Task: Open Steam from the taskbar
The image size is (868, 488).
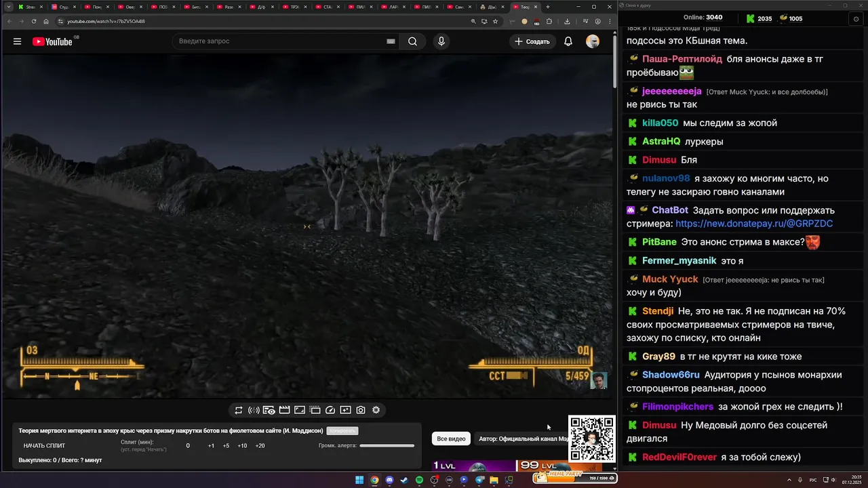Action: 404,480
